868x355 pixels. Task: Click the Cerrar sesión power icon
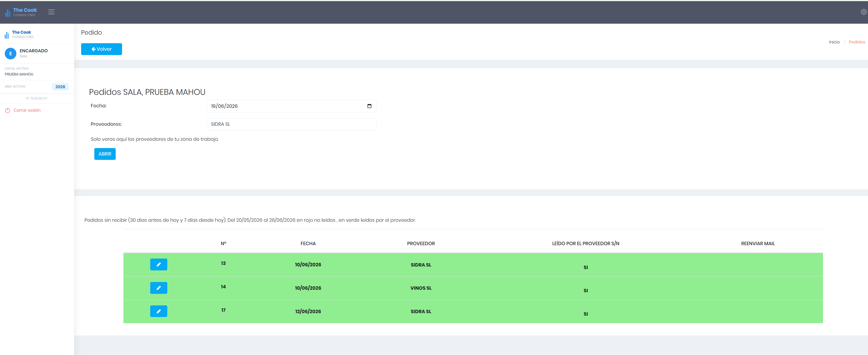[x=8, y=111]
